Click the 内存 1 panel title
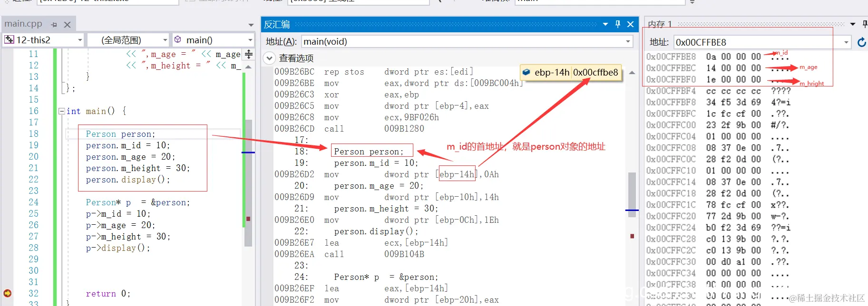The image size is (868, 306). [660, 24]
